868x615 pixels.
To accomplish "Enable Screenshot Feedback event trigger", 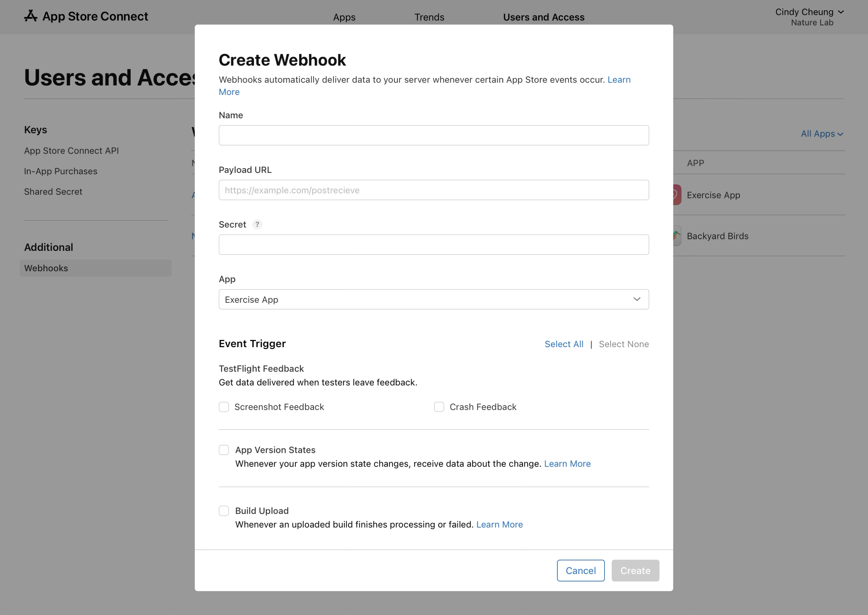I will click(223, 406).
